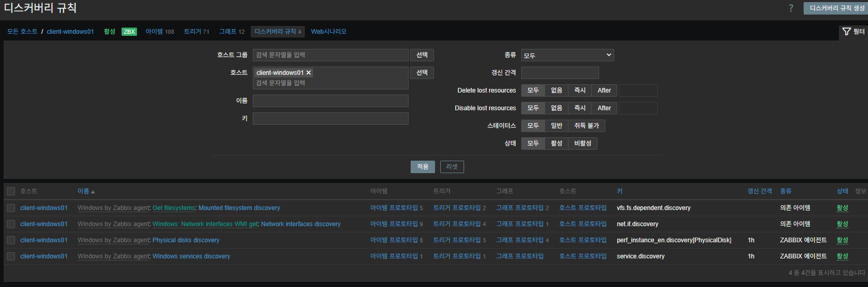Sort table by 갱신 간격 column header
The width and height of the screenshot is (868, 287).
tap(759, 191)
